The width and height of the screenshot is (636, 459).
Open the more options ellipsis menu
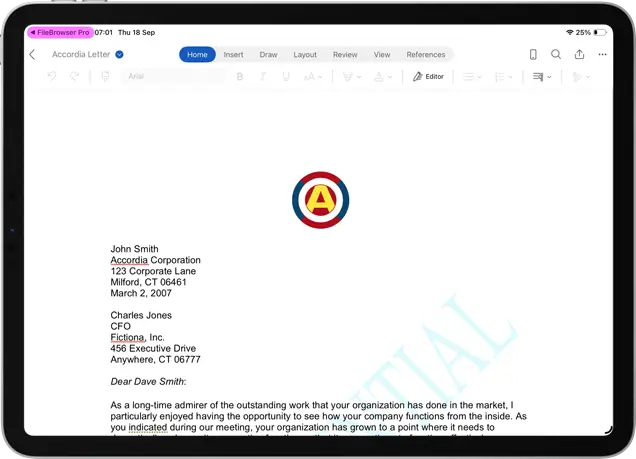[x=602, y=55]
